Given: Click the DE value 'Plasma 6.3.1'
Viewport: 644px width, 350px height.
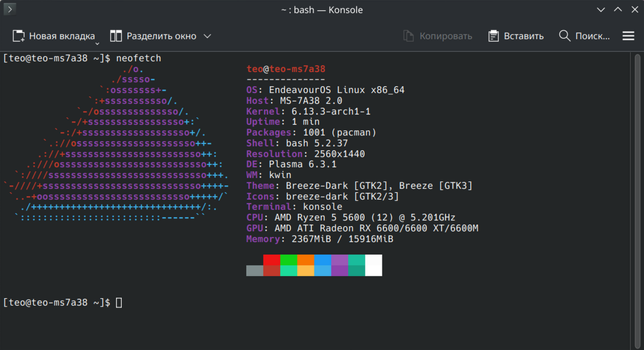Looking at the screenshot, I should [303, 164].
